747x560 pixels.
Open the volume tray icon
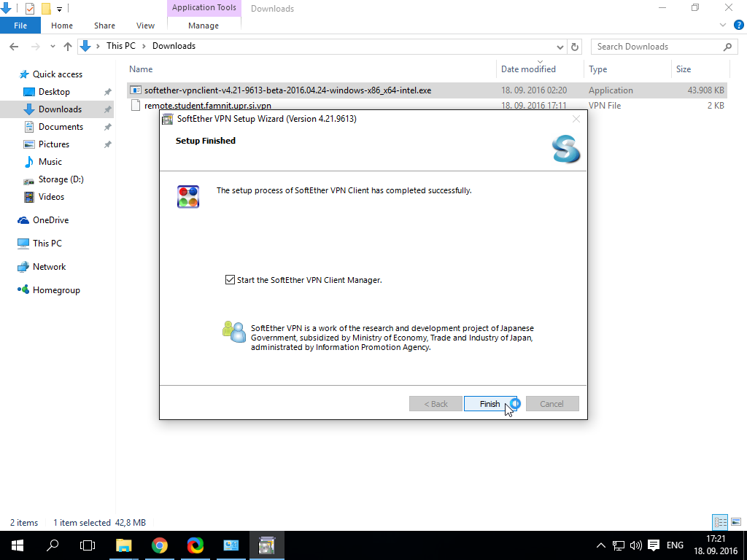[x=635, y=545]
